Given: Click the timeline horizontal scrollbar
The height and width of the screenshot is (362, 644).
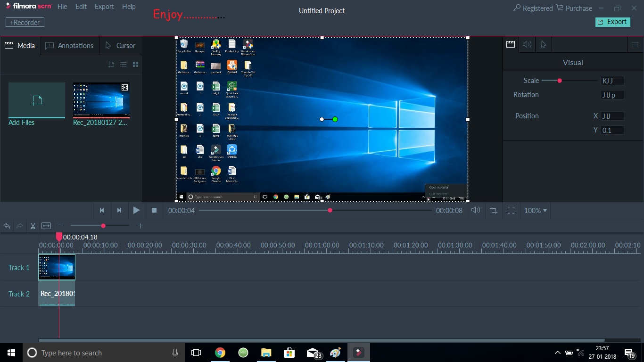Looking at the screenshot, I should point(322,340).
